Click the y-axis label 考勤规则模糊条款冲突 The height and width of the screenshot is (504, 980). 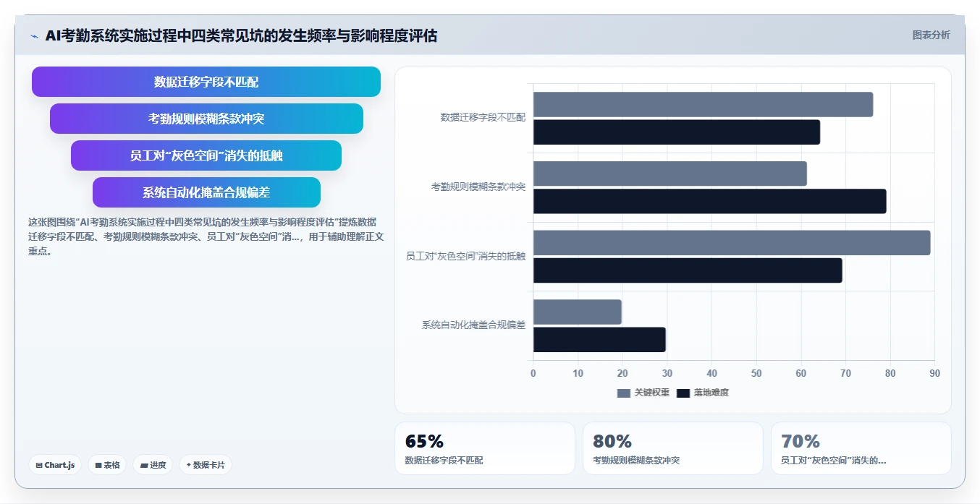click(478, 187)
